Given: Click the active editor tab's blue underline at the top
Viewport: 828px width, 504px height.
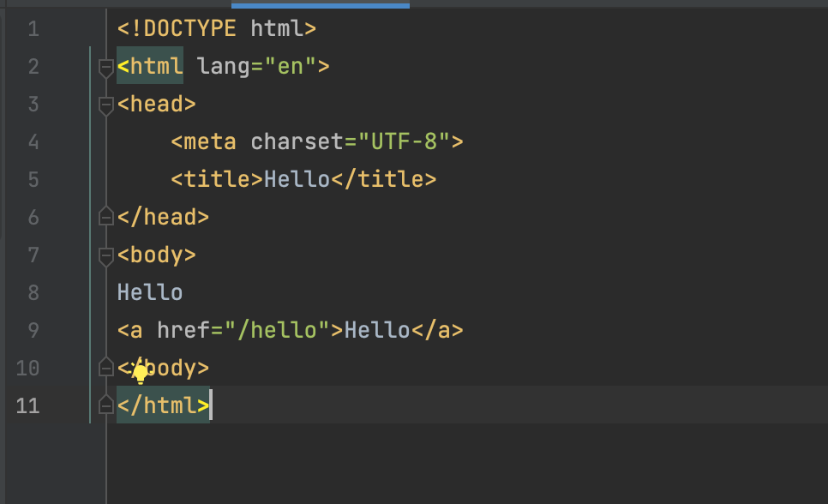Looking at the screenshot, I should (x=321, y=5).
